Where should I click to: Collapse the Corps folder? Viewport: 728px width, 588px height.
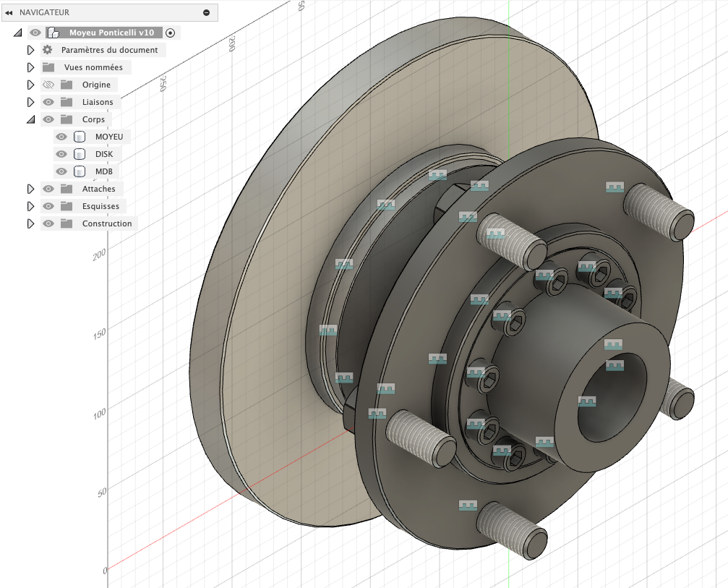pyautogui.click(x=30, y=119)
